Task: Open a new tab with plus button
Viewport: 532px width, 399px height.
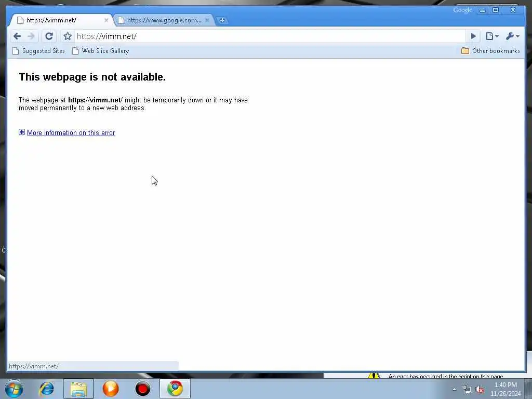Action: tap(222, 20)
